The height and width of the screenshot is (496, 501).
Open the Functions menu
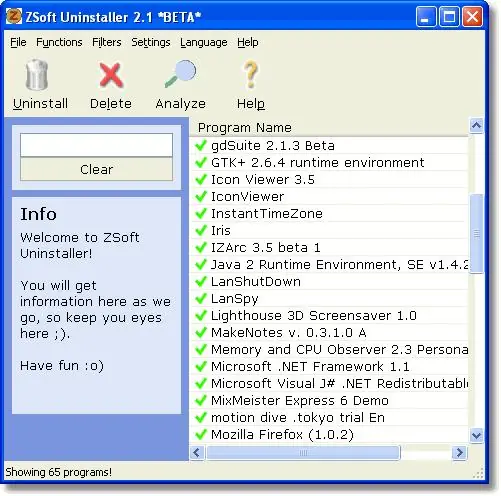tap(59, 42)
